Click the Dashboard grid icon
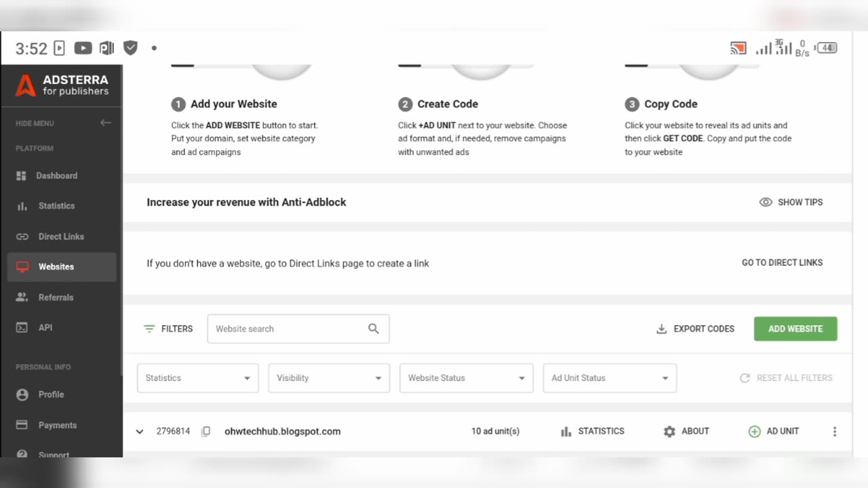Image resolution: width=868 pixels, height=488 pixels. (21, 176)
